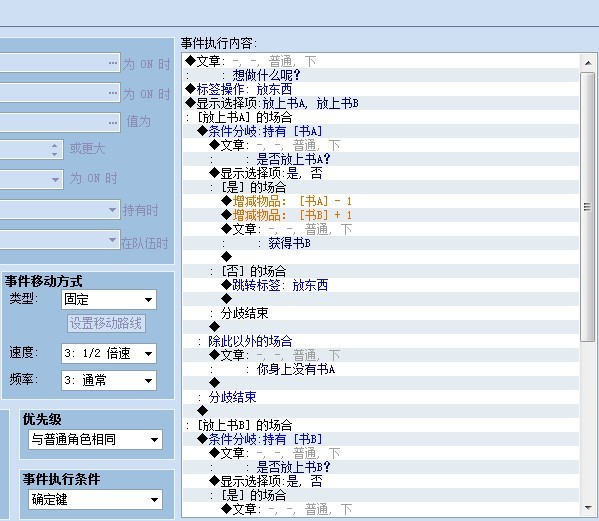Click the 值为 variable field

[60, 123]
